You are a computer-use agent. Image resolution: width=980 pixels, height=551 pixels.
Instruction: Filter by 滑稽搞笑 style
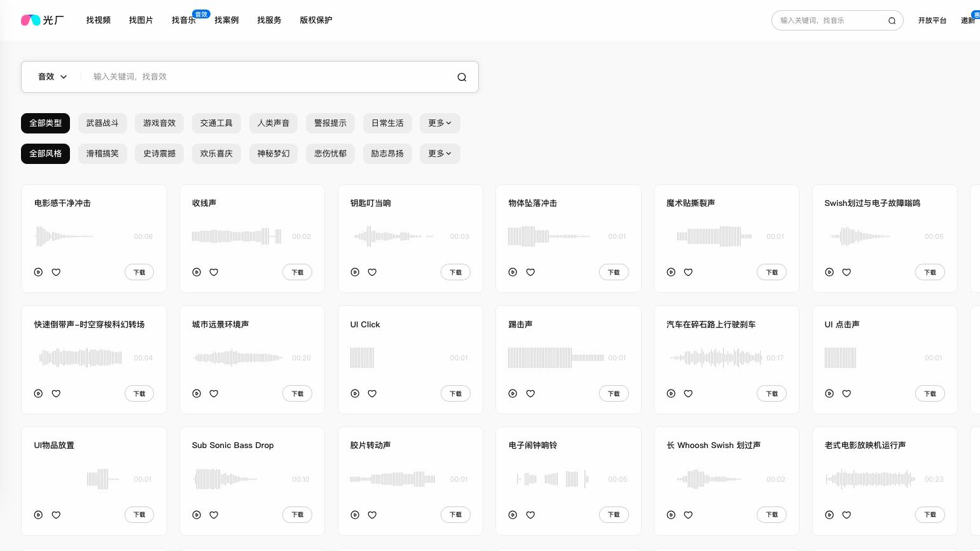tap(102, 154)
